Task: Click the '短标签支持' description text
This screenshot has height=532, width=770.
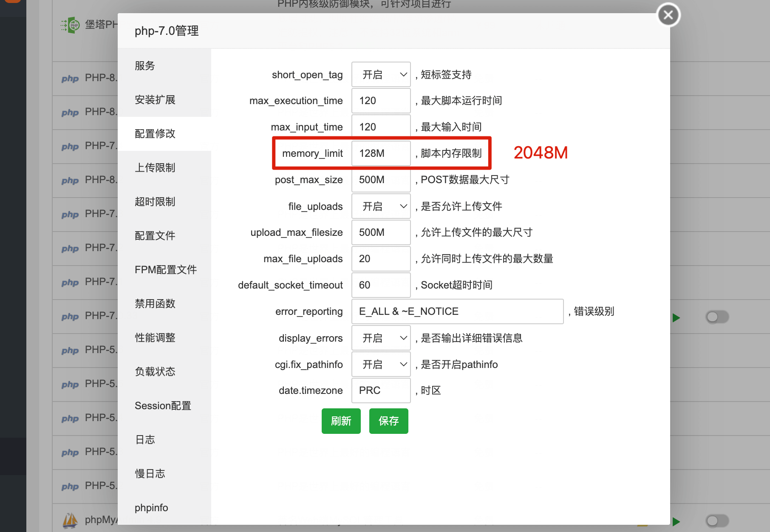Action: [x=446, y=75]
